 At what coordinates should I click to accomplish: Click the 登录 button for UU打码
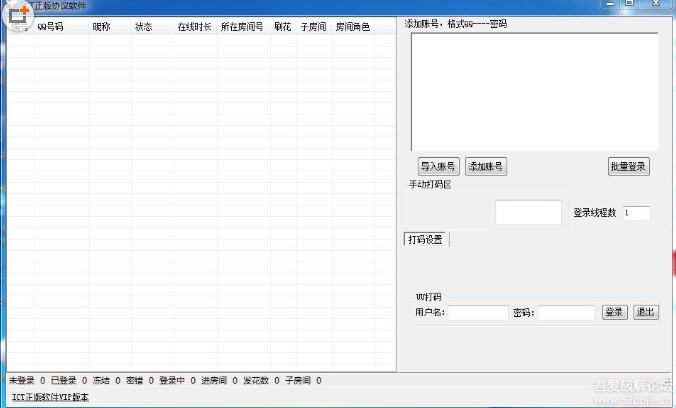(x=614, y=312)
